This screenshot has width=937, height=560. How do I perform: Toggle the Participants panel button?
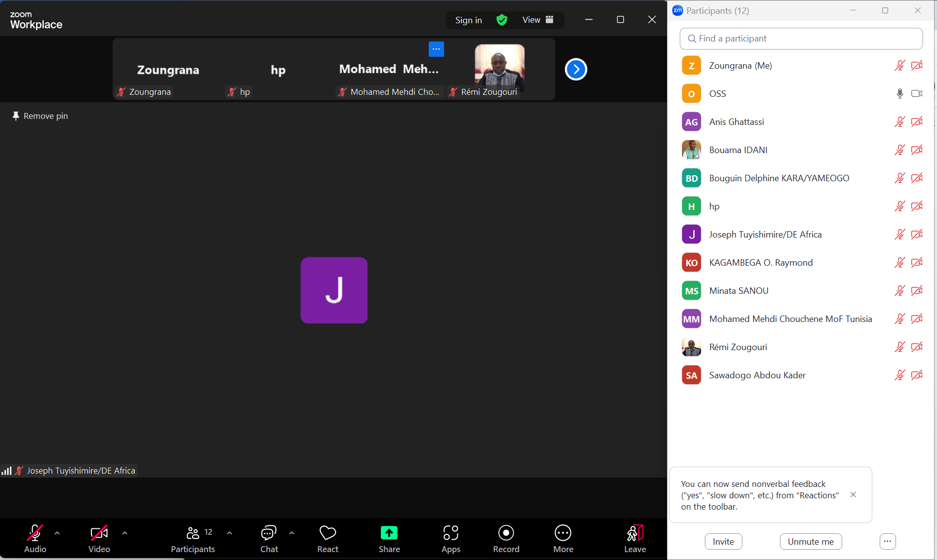(x=193, y=533)
